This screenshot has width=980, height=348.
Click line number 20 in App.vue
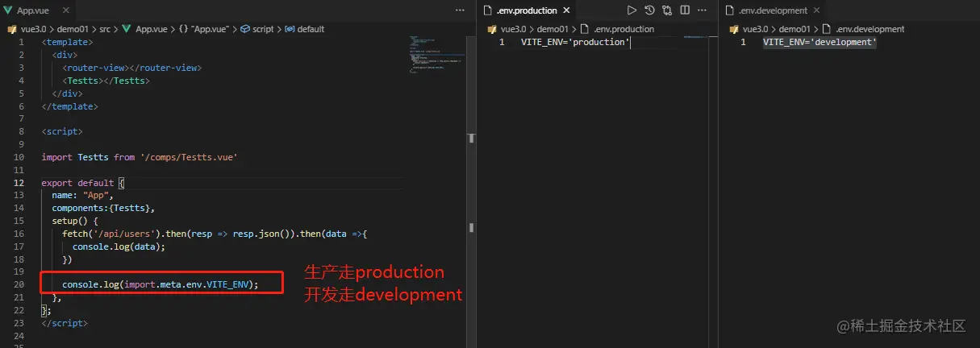pyautogui.click(x=20, y=285)
